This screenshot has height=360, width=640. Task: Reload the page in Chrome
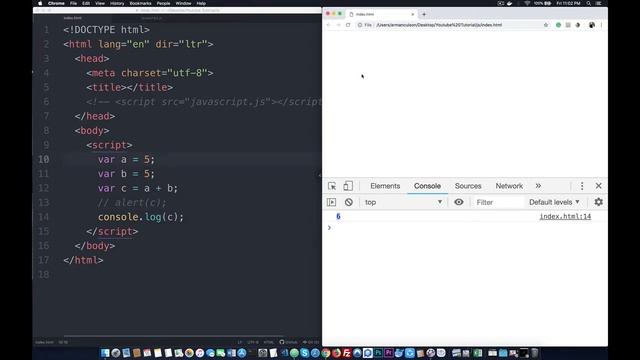pyautogui.click(x=348, y=25)
